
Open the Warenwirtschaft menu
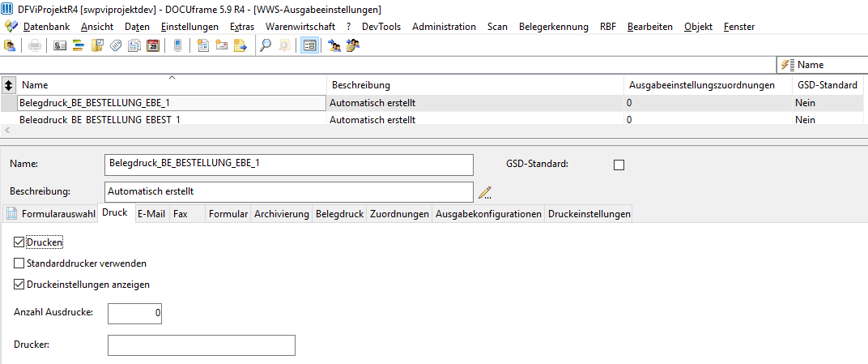click(x=300, y=27)
